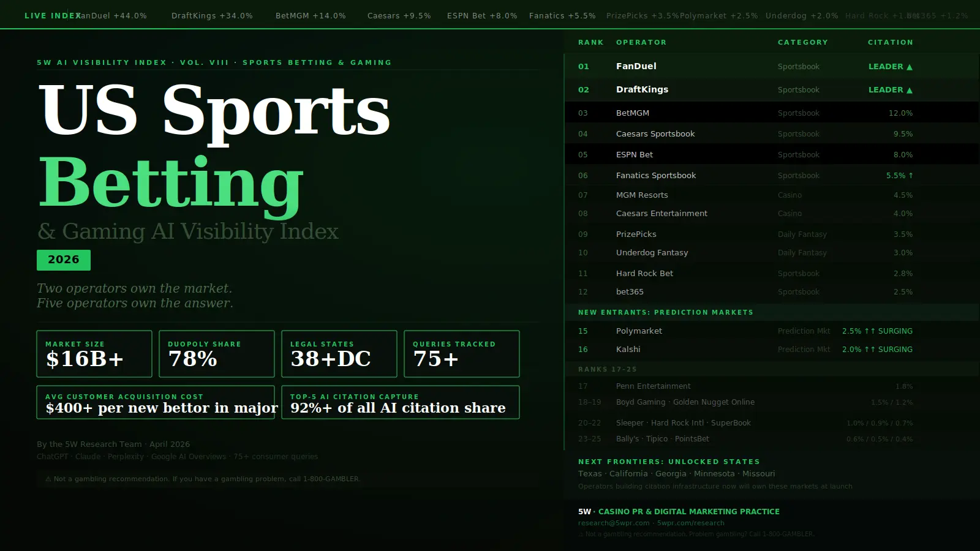
Task: Click Casino PR & Digital Marketing Practice
Action: click(x=689, y=512)
